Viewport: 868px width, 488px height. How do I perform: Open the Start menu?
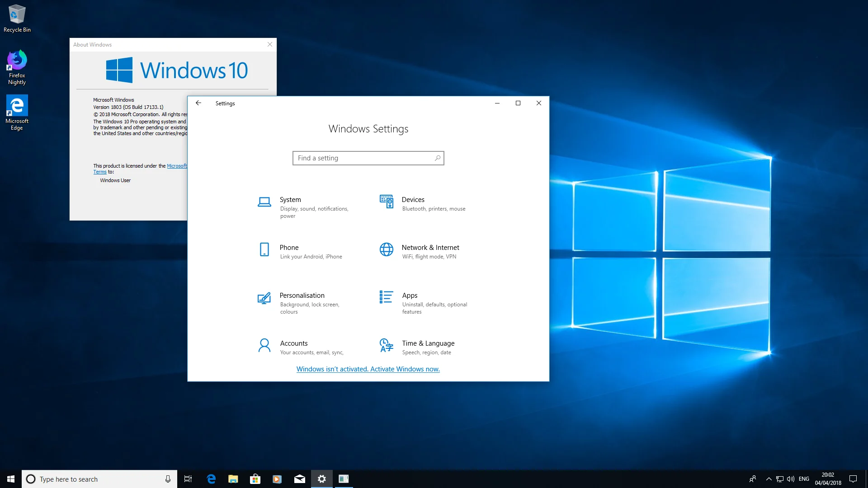11,479
